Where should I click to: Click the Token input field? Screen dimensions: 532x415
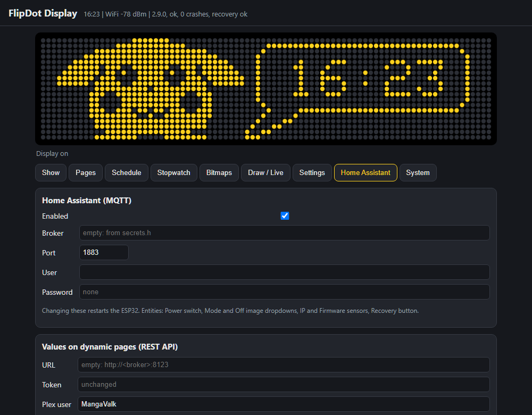click(x=284, y=385)
